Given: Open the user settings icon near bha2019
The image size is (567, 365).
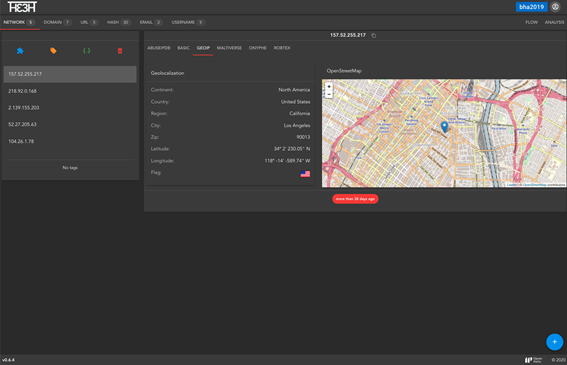Looking at the screenshot, I should tap(555, 7).
